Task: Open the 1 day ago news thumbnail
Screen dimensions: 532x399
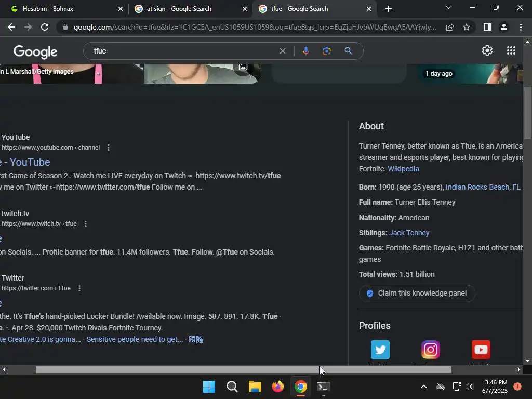Action: (x=471, y=74)
